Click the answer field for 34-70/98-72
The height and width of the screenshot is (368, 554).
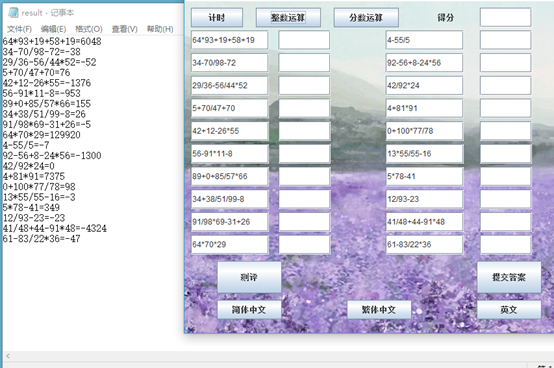[x=304, y=63]
